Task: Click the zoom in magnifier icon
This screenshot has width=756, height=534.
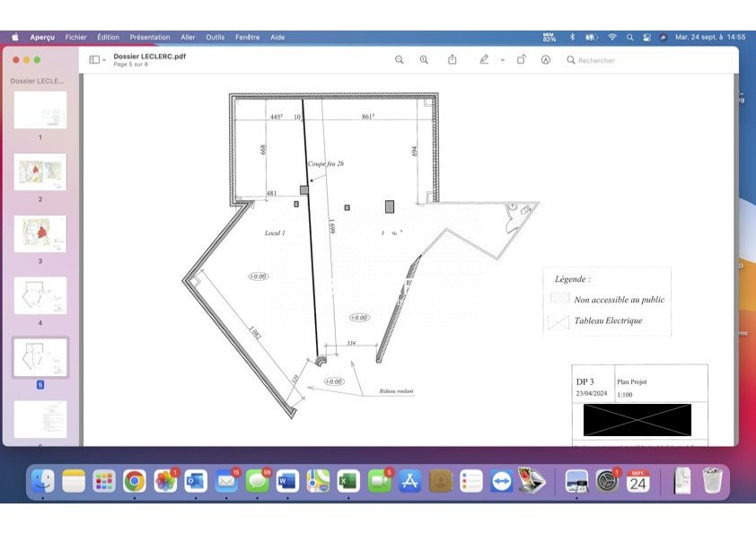Action: click(424, 60)
